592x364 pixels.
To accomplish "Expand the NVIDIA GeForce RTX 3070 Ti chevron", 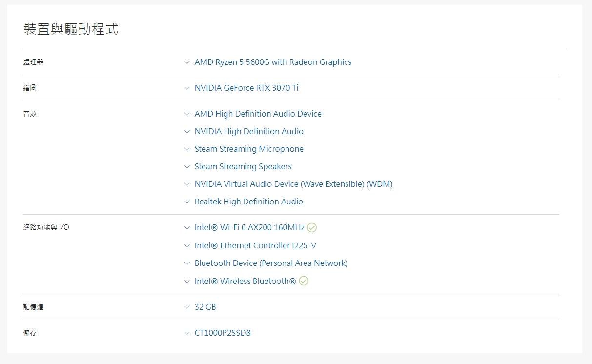I will pos(187,88).
